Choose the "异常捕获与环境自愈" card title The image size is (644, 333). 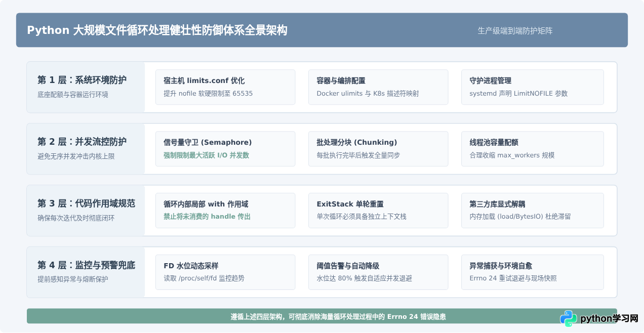[x=501, y=266]
